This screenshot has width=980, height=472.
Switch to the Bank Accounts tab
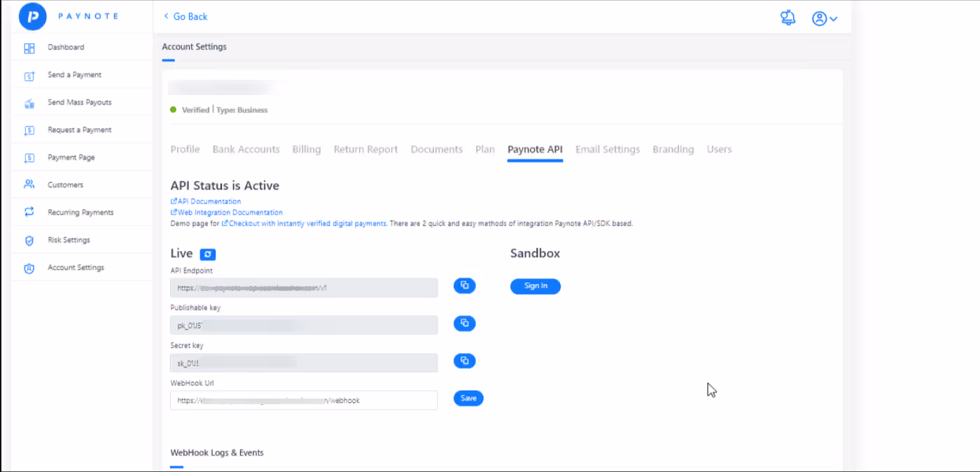click(x=246, y=150)
